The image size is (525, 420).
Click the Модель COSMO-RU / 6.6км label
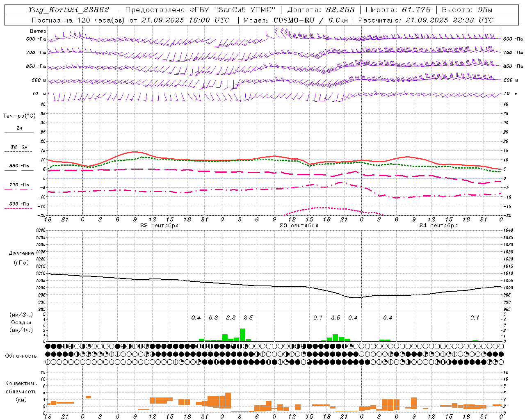tap(296, 20)
